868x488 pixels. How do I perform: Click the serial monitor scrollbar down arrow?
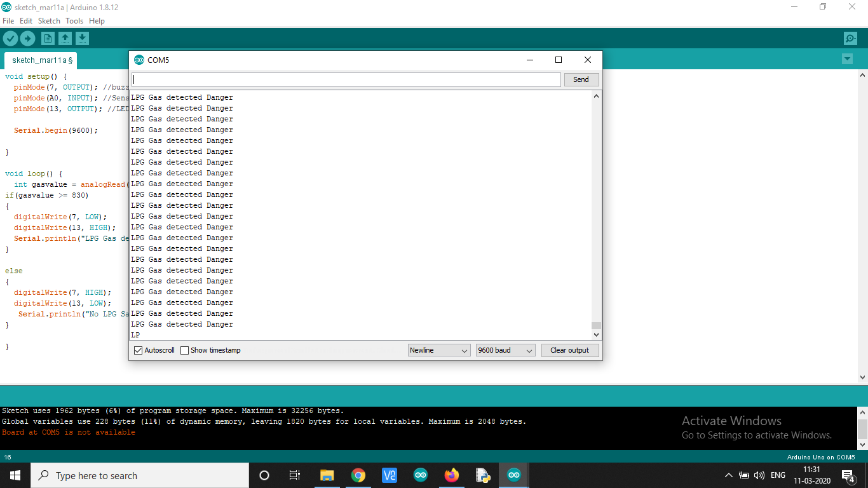pos(596,334)
